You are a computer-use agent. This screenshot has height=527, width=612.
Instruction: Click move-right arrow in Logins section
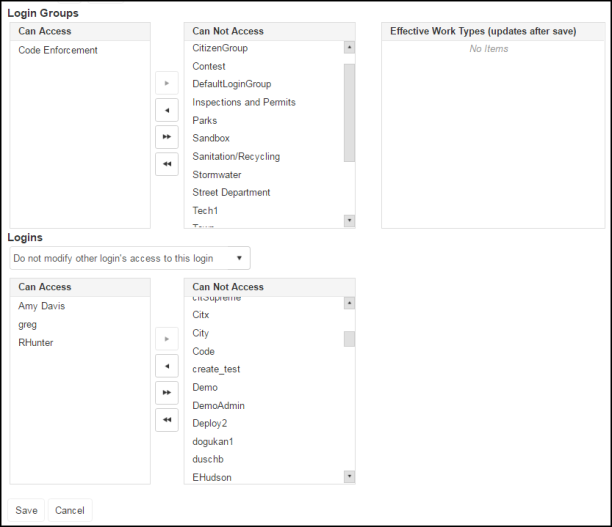click(167, 339)
